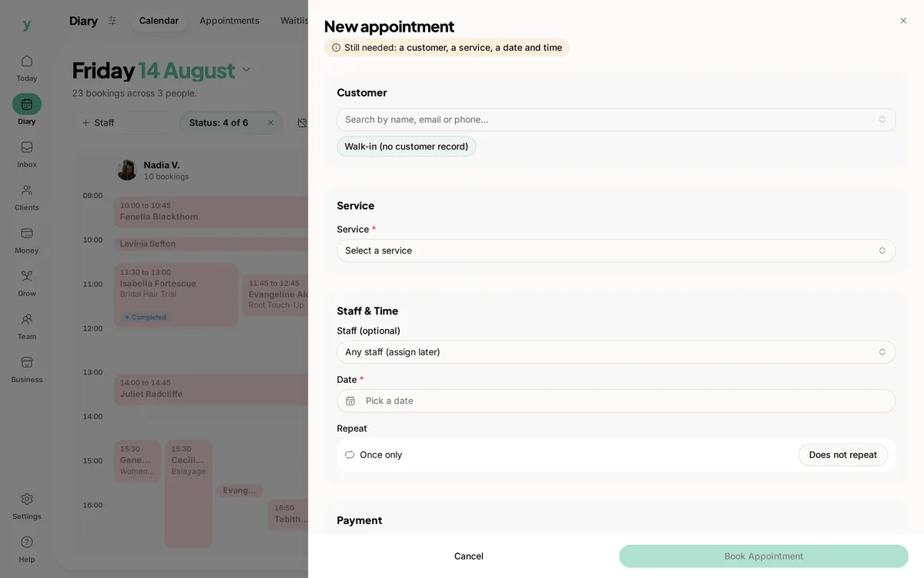Expand the Friday 14 August date chevron
Viewport: 924px width, 578px height.
pyautogui.click(x=246, y=70)
